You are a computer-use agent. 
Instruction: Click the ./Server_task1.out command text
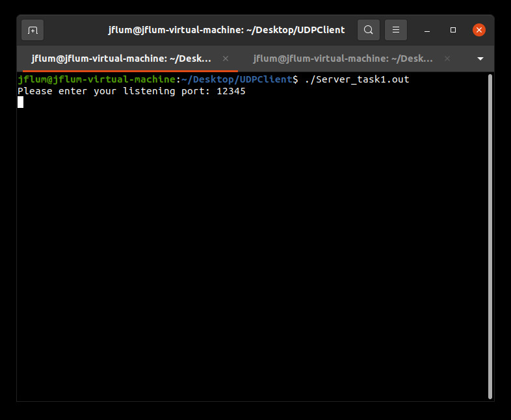[357, 79]
